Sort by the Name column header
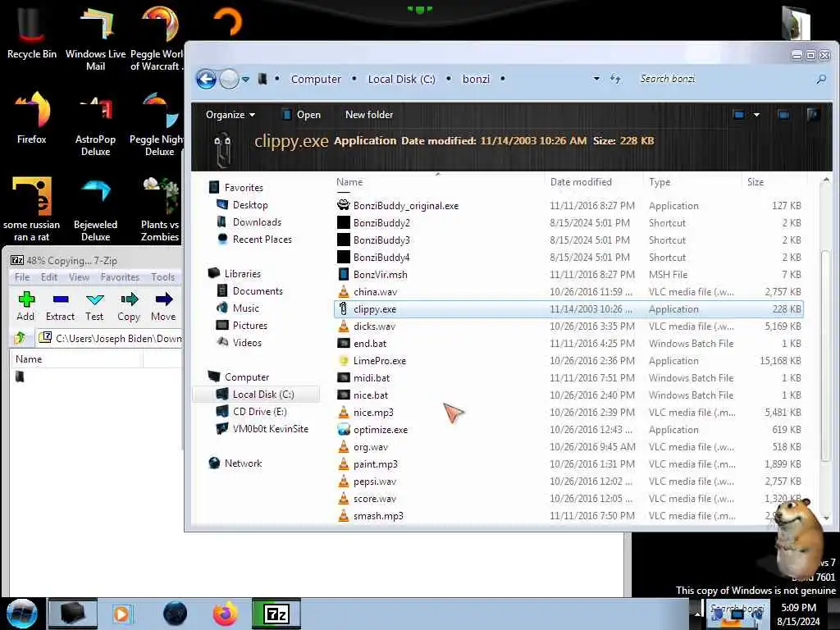Screen dimensions: 840x630 pos(349,182)
